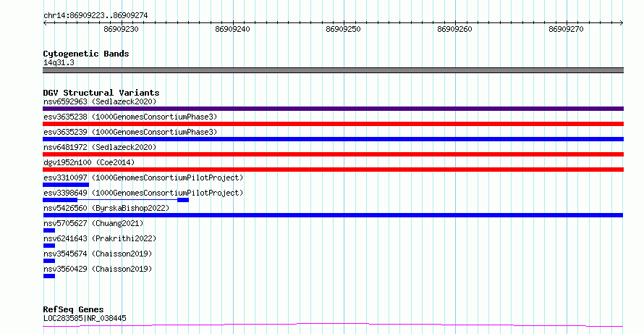Open variant esv3635238 label
Viewport: 644px width, 334px height.
tap(130, 117)
